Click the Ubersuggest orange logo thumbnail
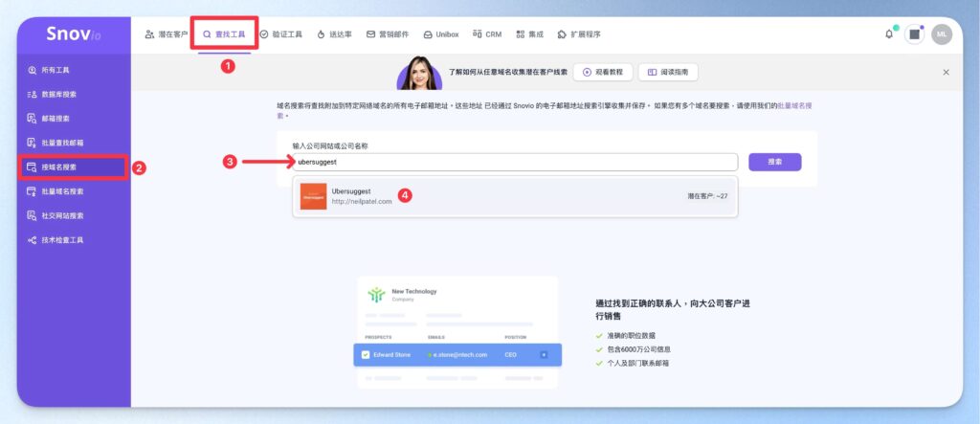This screenshot has height=424, width=980. click(x=313, y=196)
